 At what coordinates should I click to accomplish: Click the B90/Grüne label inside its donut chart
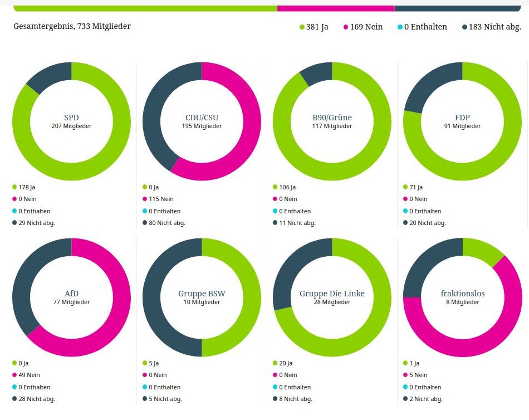332,118
